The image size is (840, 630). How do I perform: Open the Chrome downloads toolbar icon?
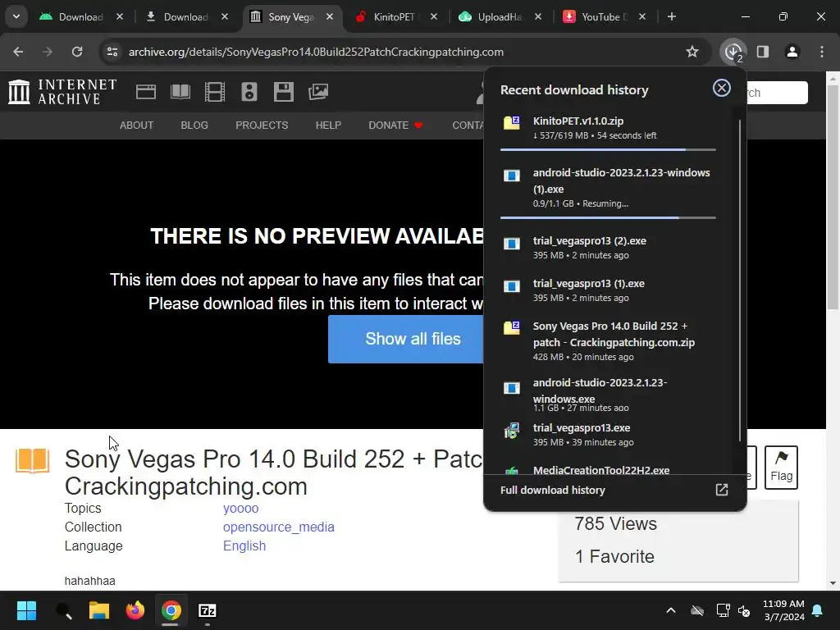point(733,52)
